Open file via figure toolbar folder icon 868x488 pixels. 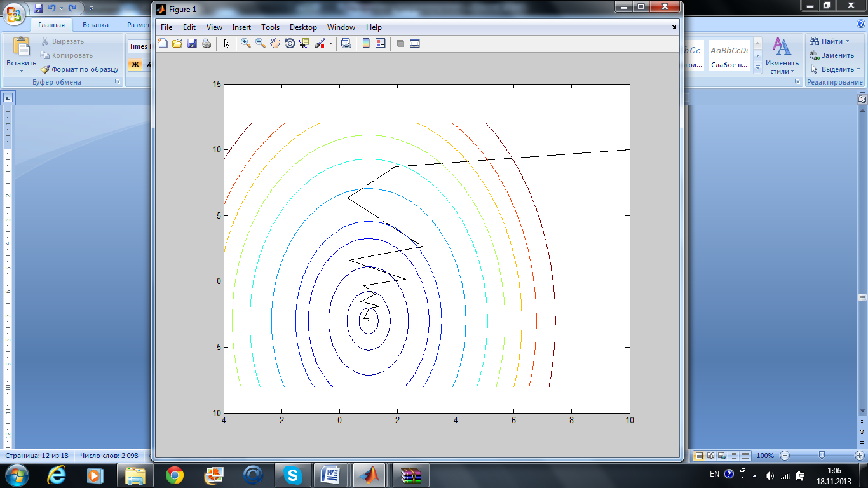click(177, 44)
